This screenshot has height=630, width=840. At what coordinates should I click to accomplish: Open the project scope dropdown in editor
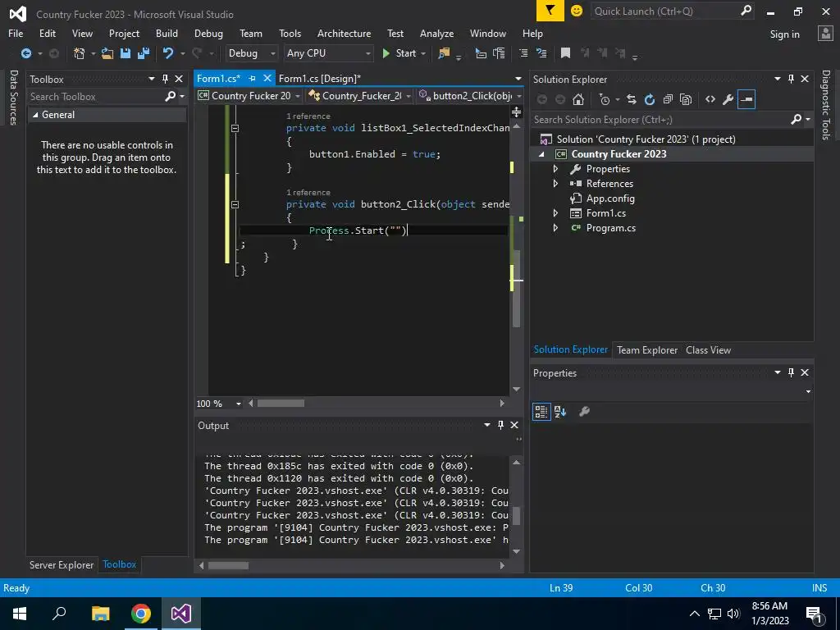(x=249, y=96)
